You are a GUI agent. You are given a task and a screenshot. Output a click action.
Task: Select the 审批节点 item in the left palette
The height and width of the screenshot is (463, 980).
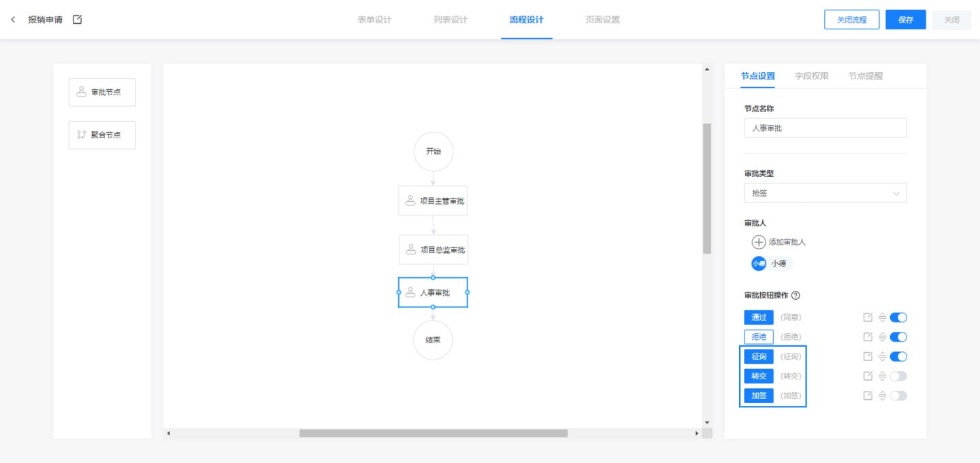click(102, 92)
